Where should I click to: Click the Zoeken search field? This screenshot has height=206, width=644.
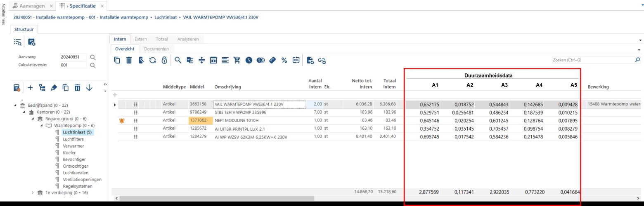592,60
